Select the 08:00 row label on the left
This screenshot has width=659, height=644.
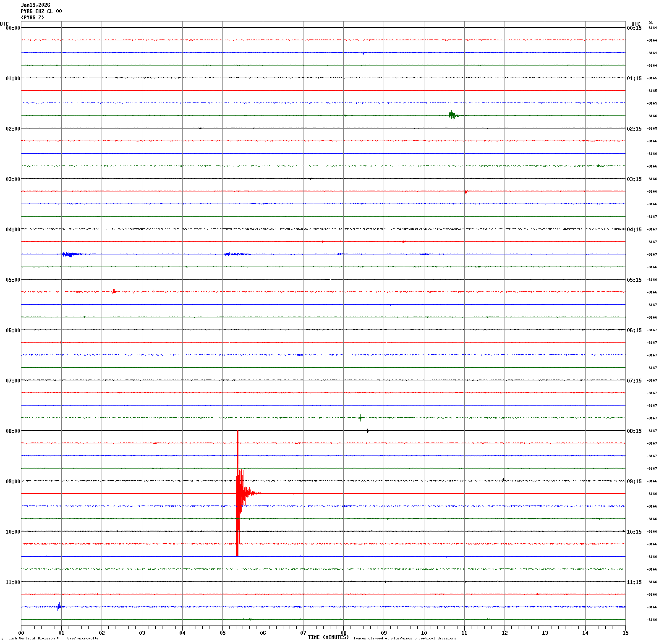(x=13, y=431)
